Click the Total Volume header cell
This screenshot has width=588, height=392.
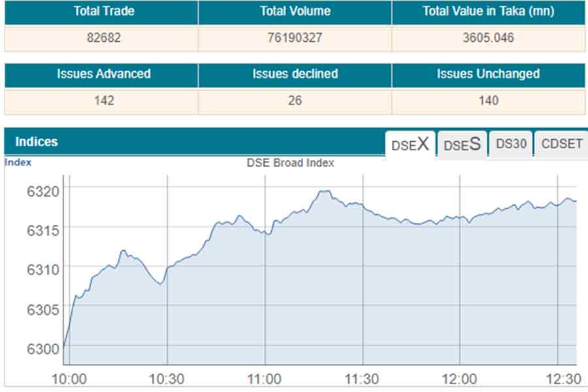tap(295, 12)
